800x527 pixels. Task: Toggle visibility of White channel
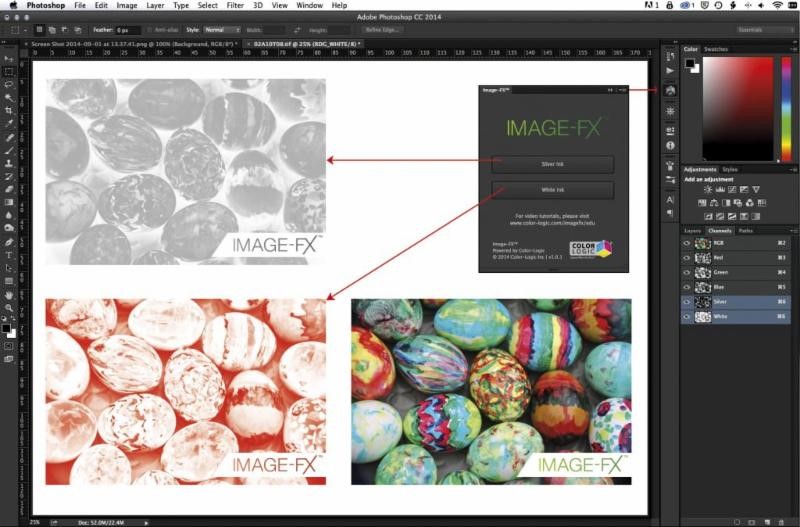pyautogui.click(x=687, y=317)
